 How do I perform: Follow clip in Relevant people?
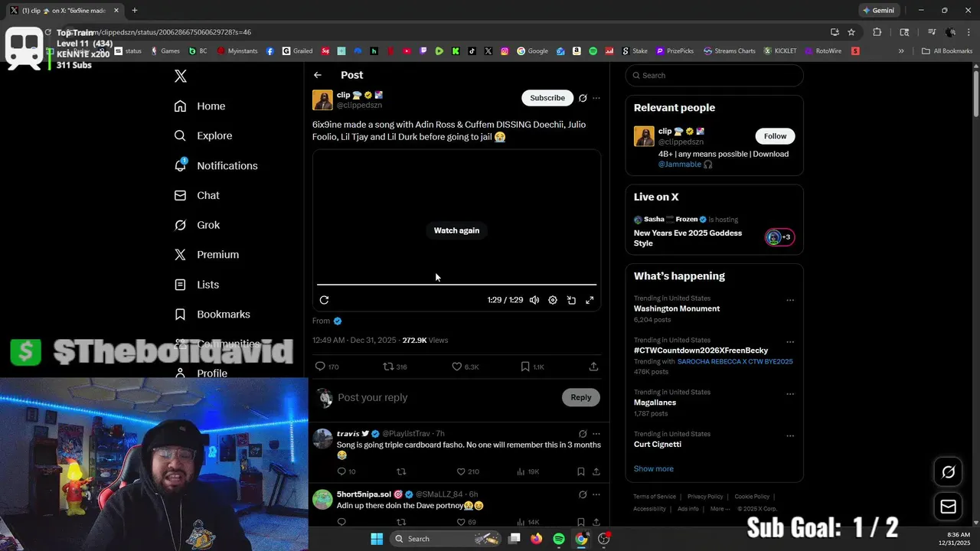click(x=775, y=136)
